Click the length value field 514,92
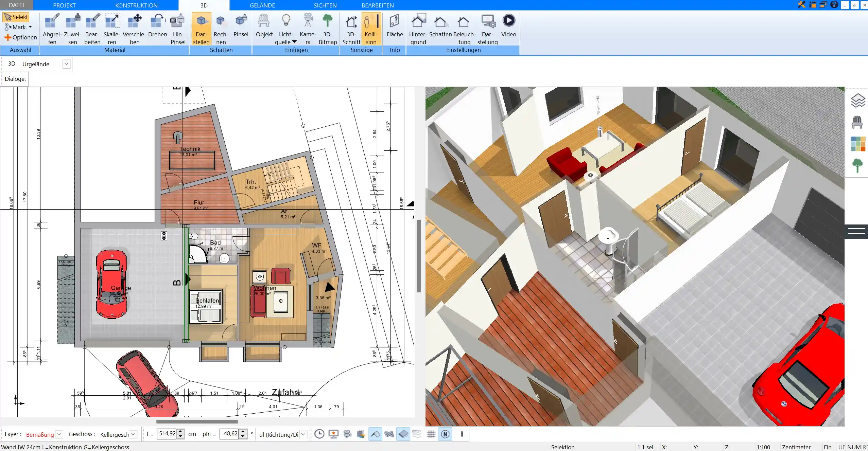The width and height of the screenshot is (868, 451). pyautogui.click(x=167, y=434)
